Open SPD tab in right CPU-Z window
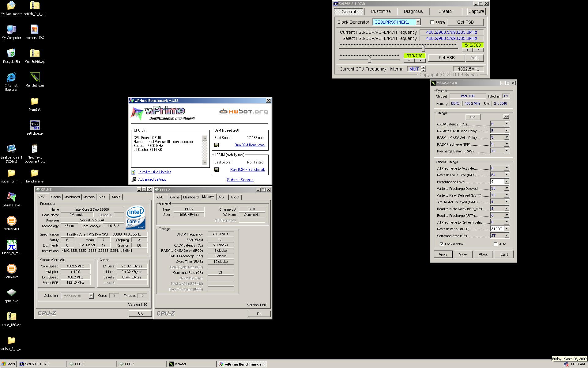This screenshot has height=368, width=588. (x=221, y=197)
